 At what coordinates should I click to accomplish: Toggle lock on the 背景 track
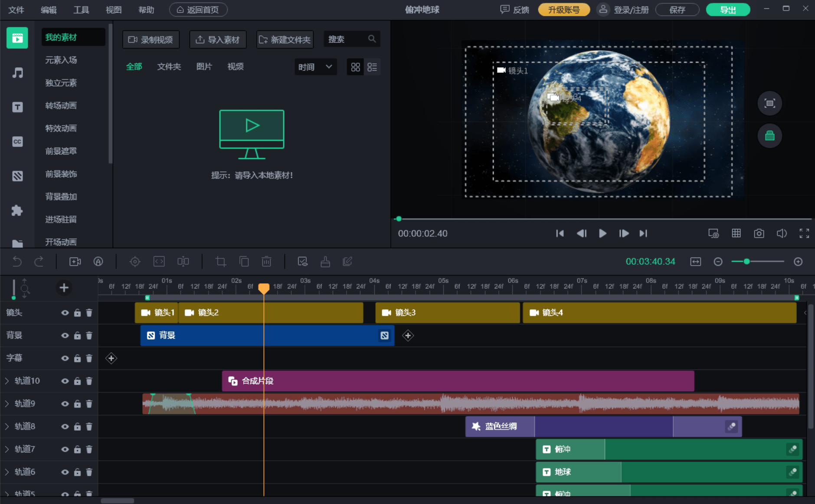point(77,335)
